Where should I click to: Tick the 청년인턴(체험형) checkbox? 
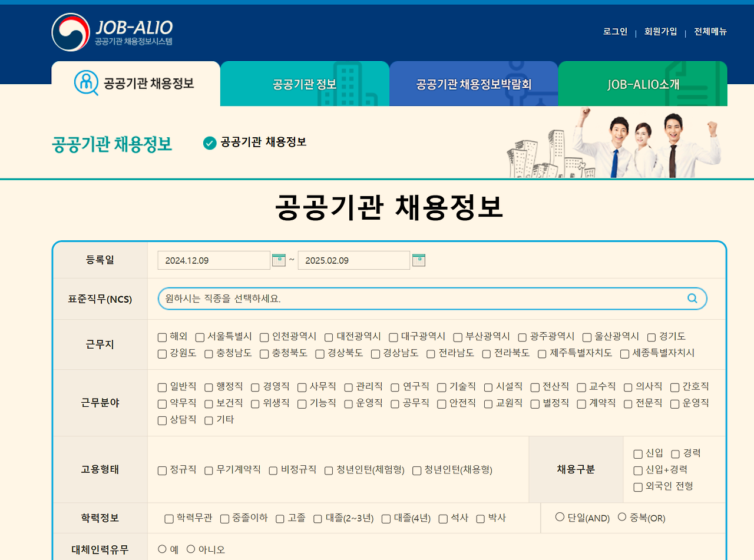329,470
